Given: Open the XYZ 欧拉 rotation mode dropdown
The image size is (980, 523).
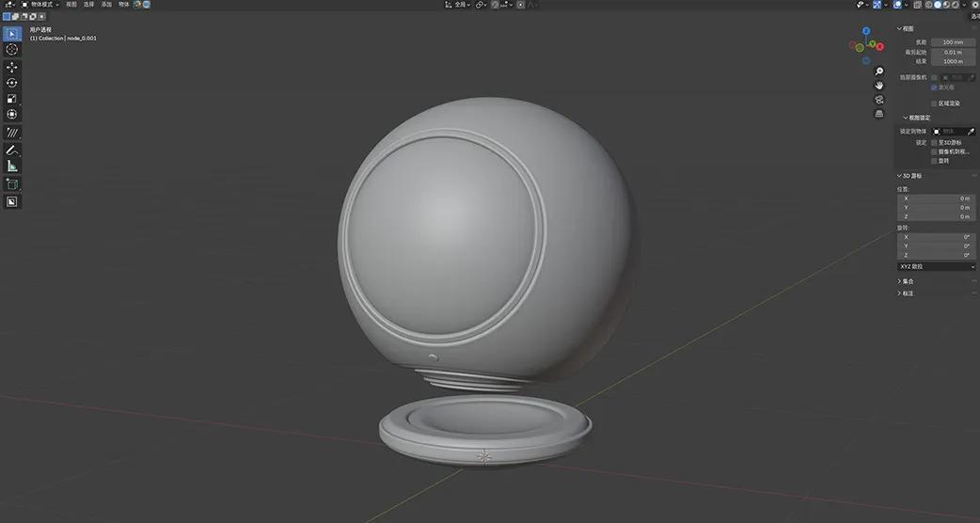Looking at the screenshot, I should tap(936, 267).
